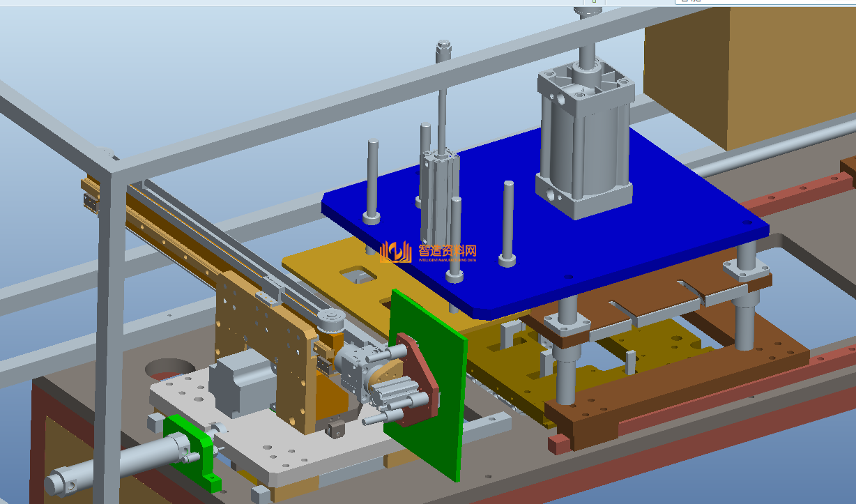The height and width of the screenshot is (504, 856).
Task: Click the watermark logo in the viewport center
Action: tap(428, 252)
